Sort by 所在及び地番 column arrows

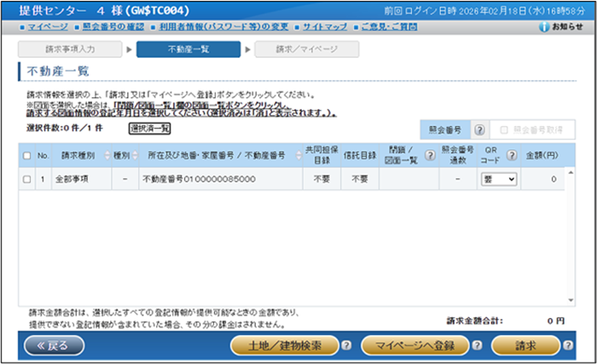point(298,155)
